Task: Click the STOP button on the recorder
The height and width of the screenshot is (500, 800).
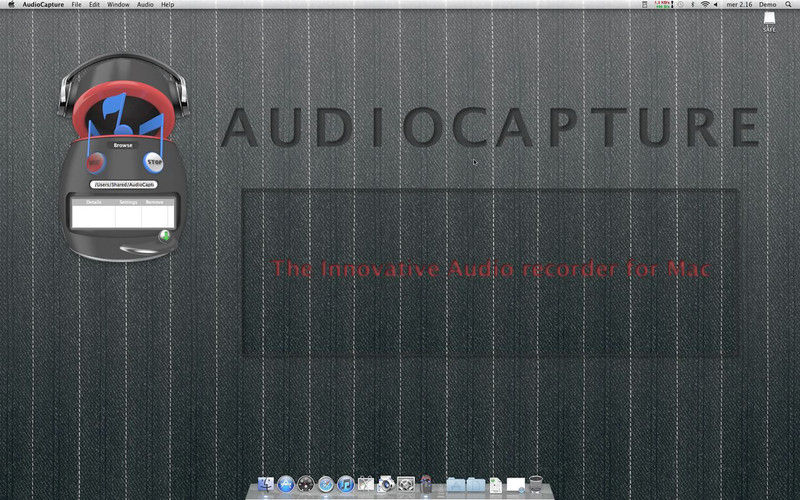Action: pos(154,162)
